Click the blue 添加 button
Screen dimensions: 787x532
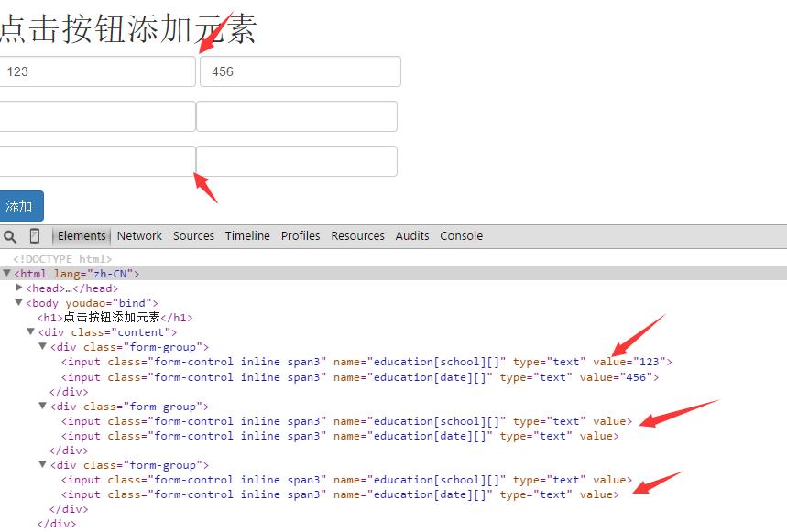[x=21, y=206]
